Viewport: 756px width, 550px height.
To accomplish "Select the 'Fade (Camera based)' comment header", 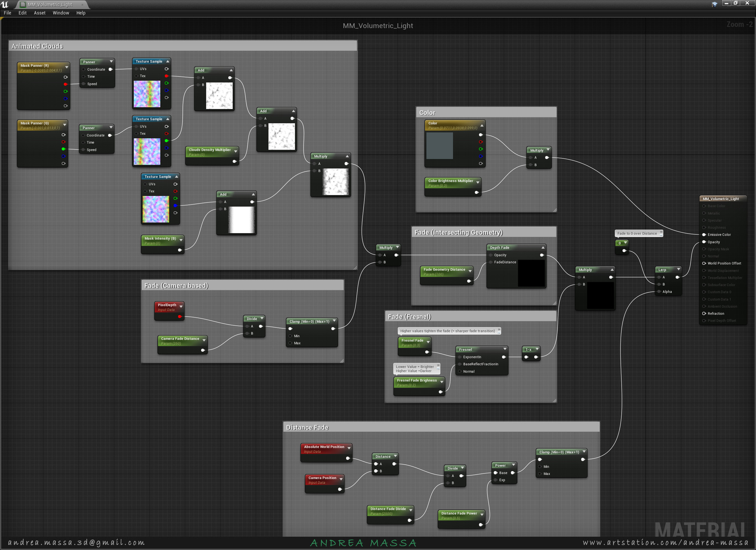I will (x=243, y=286).
